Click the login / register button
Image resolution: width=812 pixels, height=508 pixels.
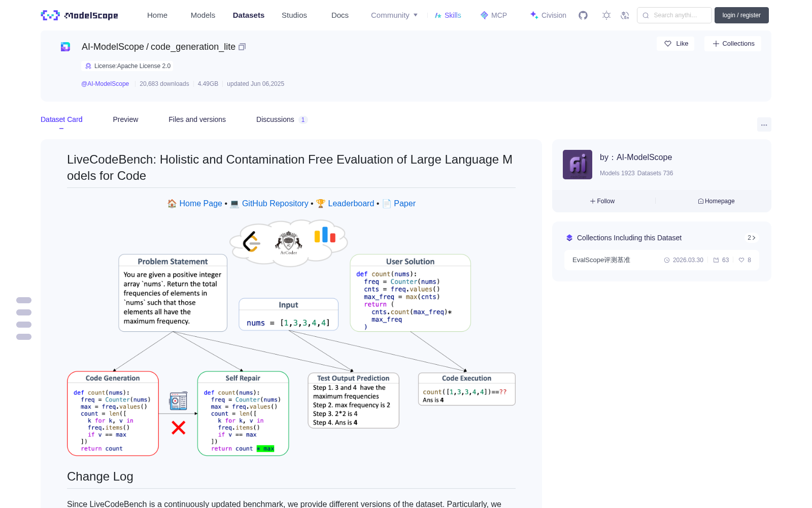click(x=741, y=15)
